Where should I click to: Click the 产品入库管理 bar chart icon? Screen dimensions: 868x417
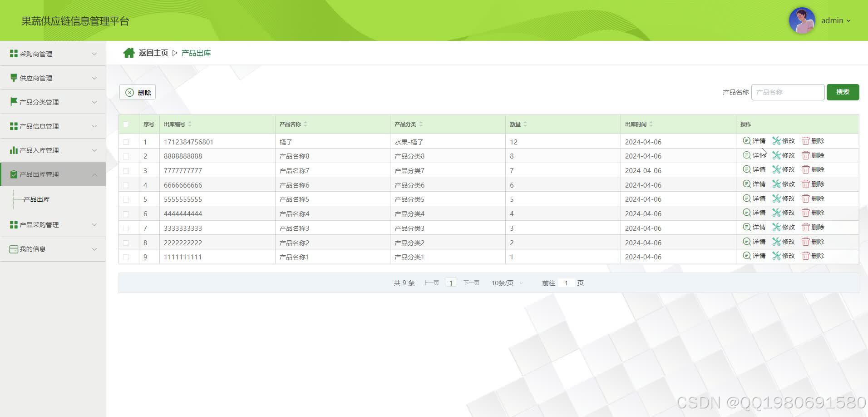(14, 150)
